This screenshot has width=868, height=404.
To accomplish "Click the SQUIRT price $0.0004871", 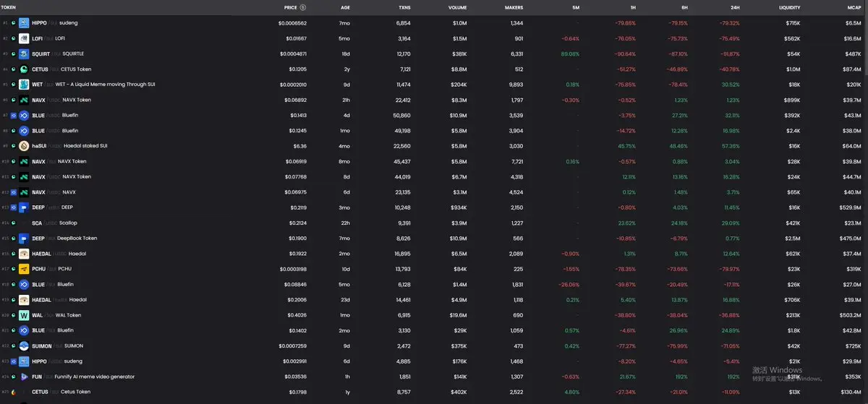I will 293,54.
